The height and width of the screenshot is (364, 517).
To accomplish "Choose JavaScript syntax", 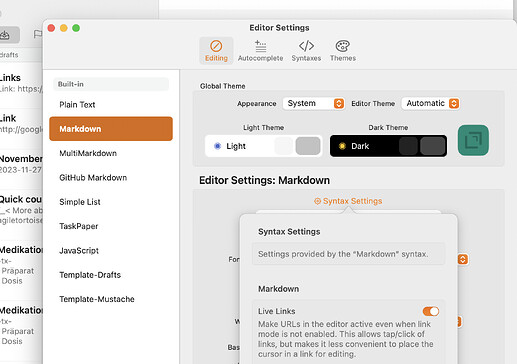I will pyautogui.click(x=111, y=251).
